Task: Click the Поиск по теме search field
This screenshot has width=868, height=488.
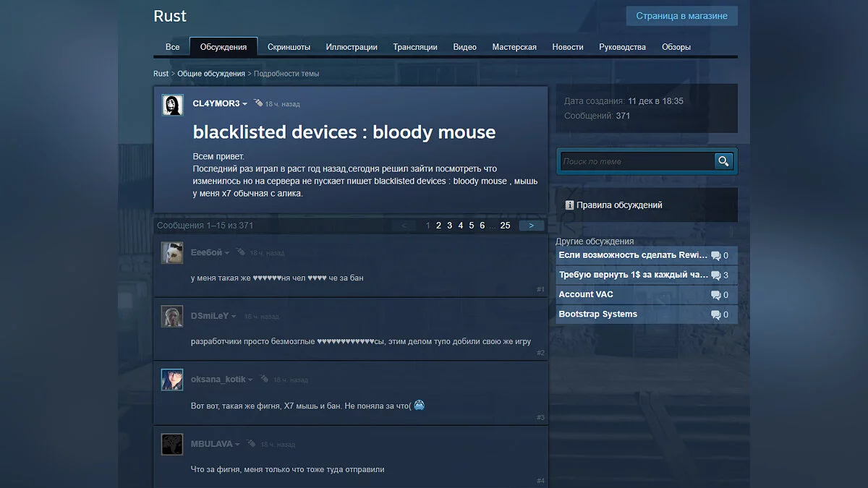Action: [637, 161]
